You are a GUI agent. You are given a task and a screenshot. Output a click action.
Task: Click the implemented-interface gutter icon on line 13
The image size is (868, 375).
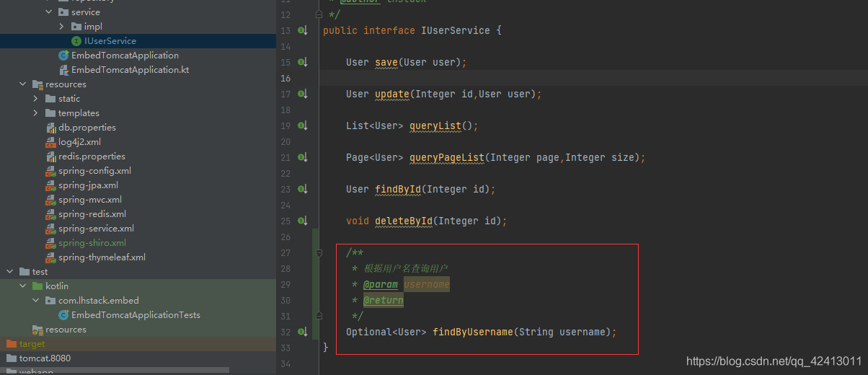pos(303,30)
